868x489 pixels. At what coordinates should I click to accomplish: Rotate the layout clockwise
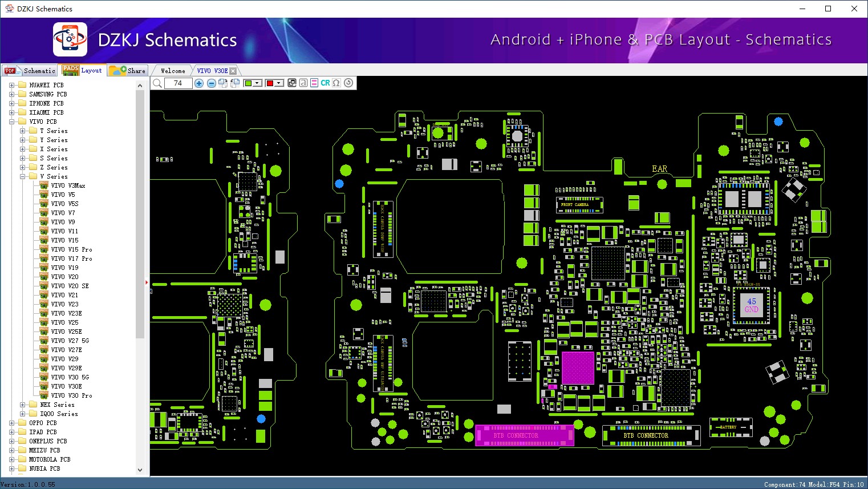point(223,83)
